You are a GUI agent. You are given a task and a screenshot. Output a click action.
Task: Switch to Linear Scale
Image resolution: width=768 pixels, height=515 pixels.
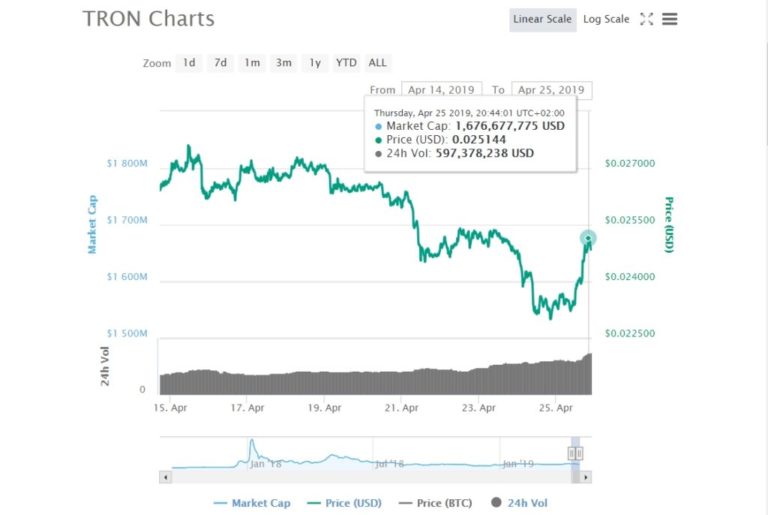542,19
